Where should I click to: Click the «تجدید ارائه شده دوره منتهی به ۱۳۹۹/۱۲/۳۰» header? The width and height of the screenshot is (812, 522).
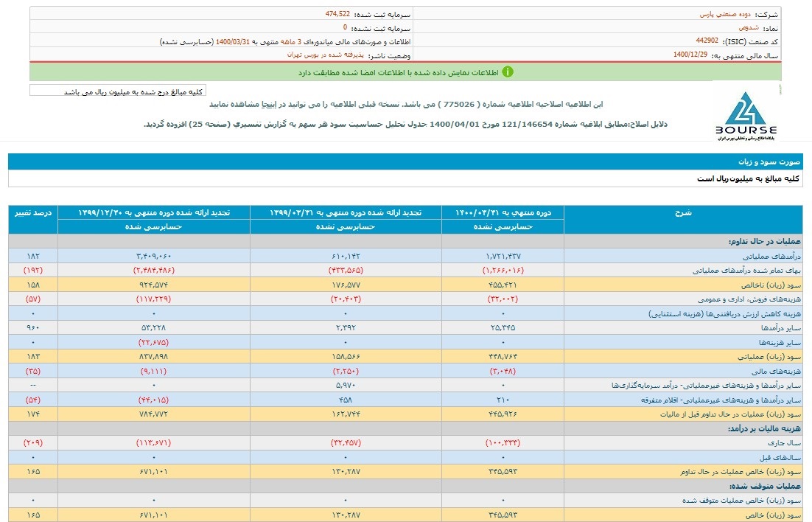pyautogui.click(x=154, y=212)
